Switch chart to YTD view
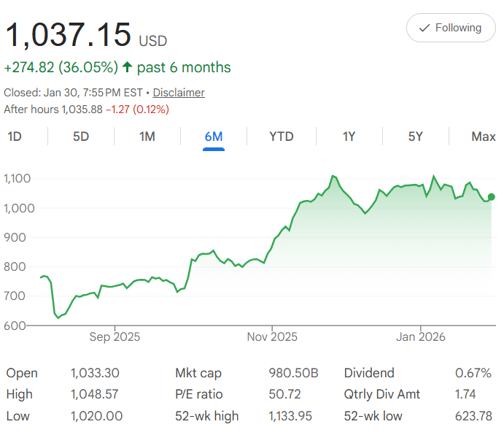Screen dimensions: 504x435 (x=281, y=136)
